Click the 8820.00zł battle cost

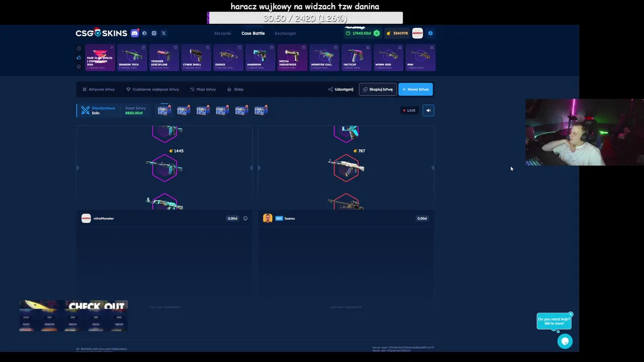134,113
